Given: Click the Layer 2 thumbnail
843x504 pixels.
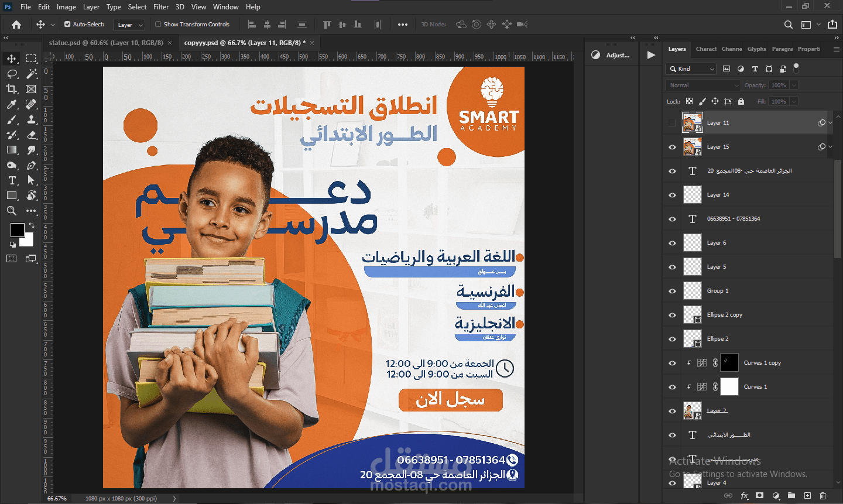Looking at the screenshot, I should pos(693,411).
